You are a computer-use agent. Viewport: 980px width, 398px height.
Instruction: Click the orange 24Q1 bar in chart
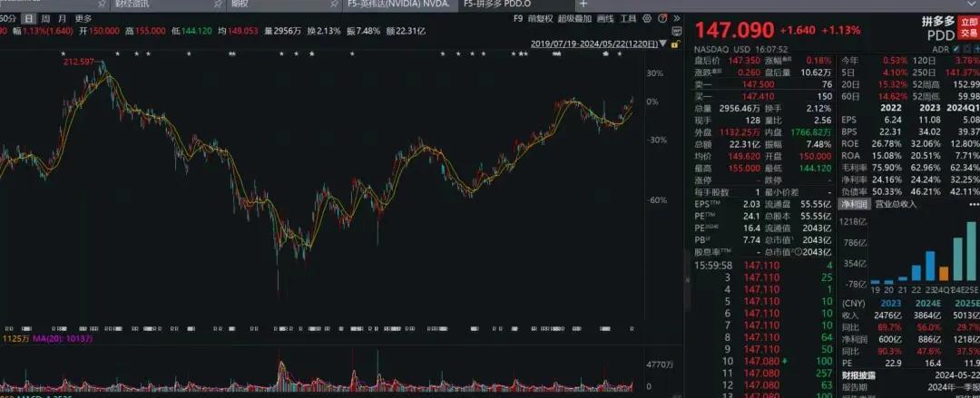[943, 274]
